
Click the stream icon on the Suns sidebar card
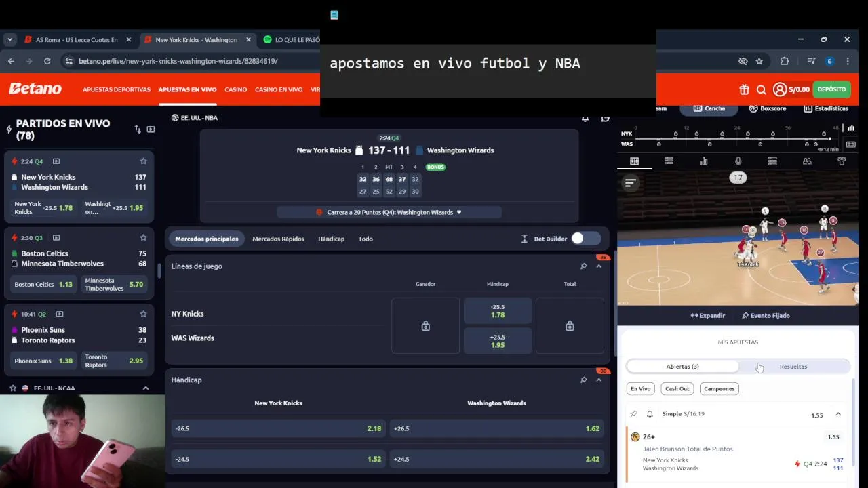[60, 314]
